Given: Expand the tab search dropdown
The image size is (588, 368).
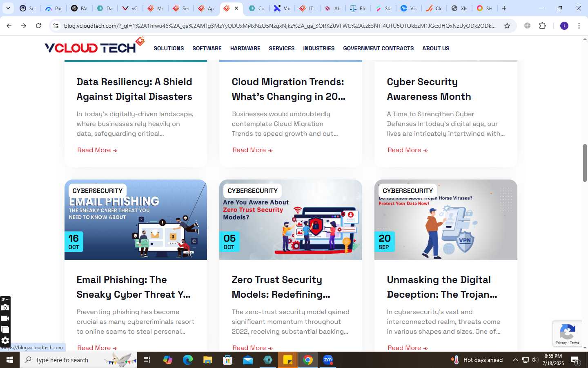Looking at the screenshot, I should [8, 8].
